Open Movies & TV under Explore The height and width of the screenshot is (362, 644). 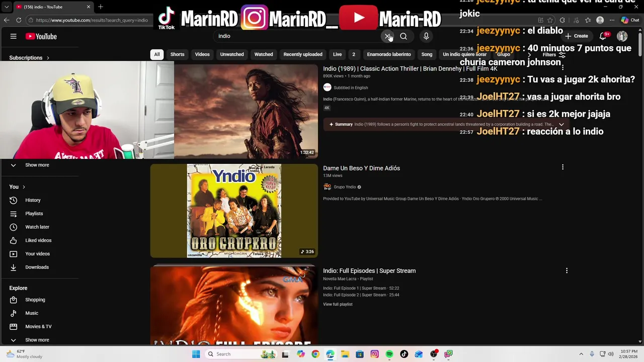point(38,326)
